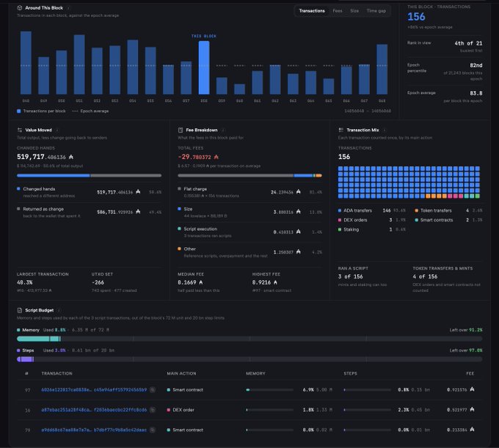Click the block Steps usage bar
Screen dimensions: 499x448
tap(249, 359)
